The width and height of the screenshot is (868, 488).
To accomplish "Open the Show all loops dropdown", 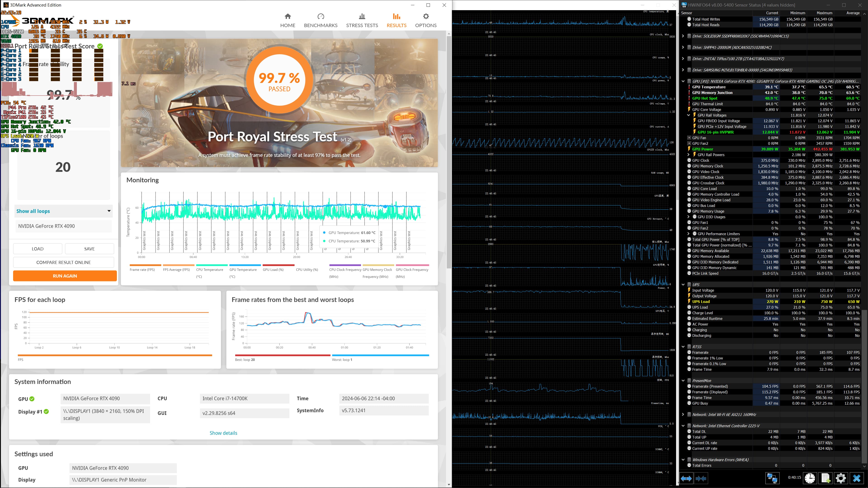I will coord(63,211).
